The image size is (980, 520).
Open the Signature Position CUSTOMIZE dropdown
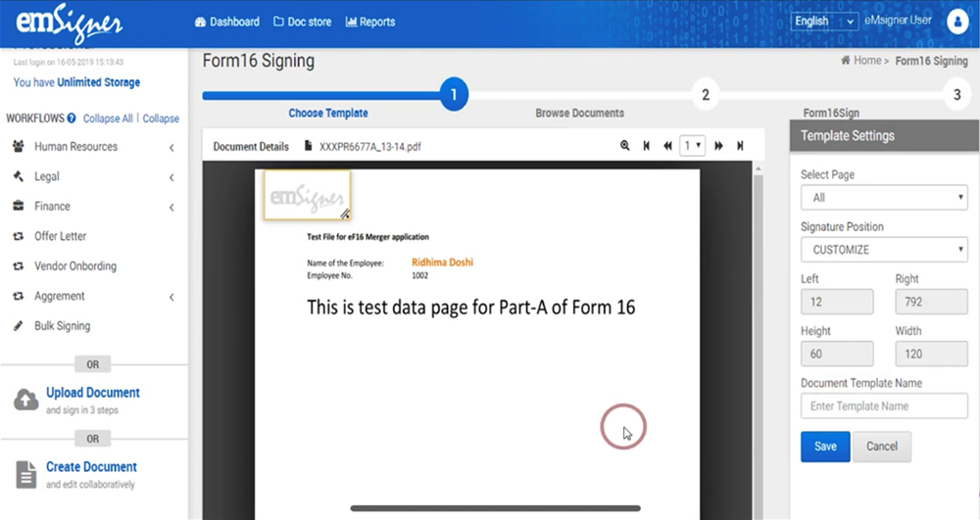tap(884, 250)
